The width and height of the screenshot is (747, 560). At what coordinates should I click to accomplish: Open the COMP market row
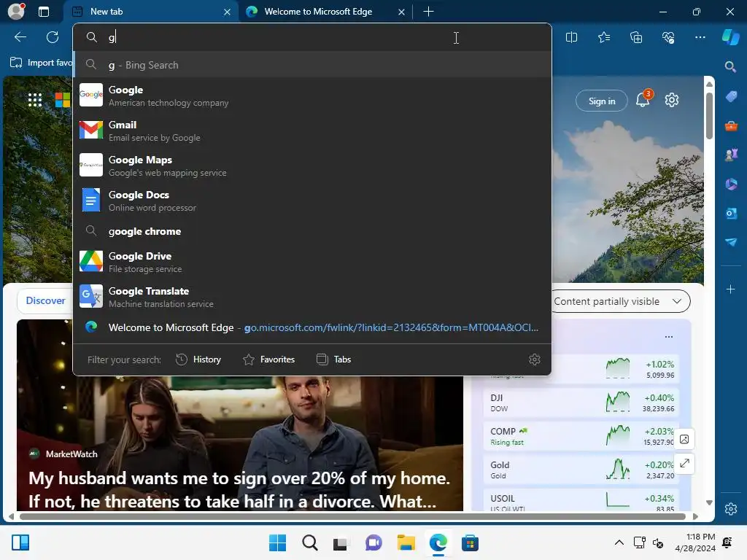581,436
